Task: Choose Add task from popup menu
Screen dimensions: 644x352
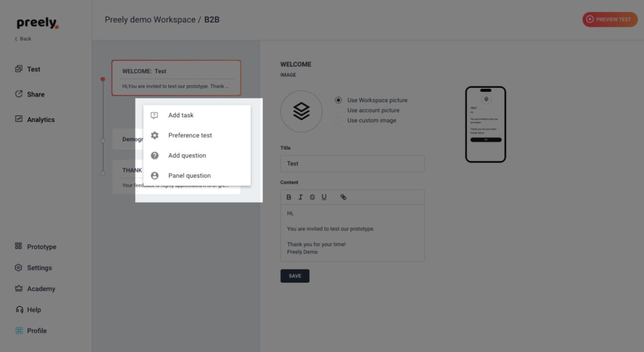Action: [181, 115]
